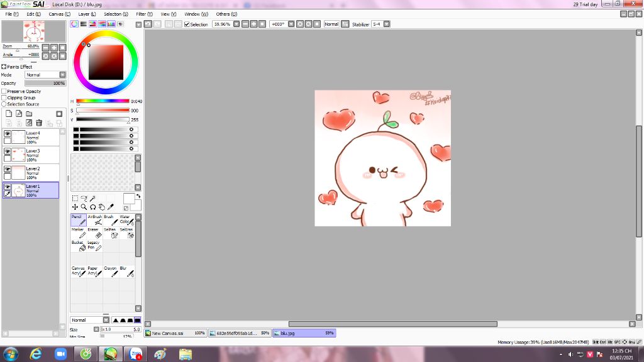Reset view rotation in top toolbar
The height and width of the screenshot is (362, 644).
(x=317, y=25)
